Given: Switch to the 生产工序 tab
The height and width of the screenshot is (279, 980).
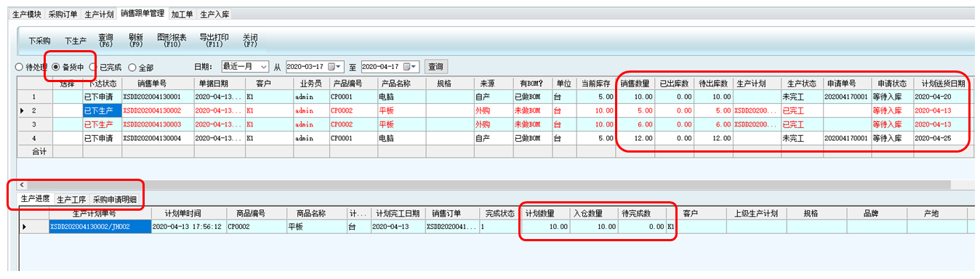Looking at the screenshot, I should 71,198.
